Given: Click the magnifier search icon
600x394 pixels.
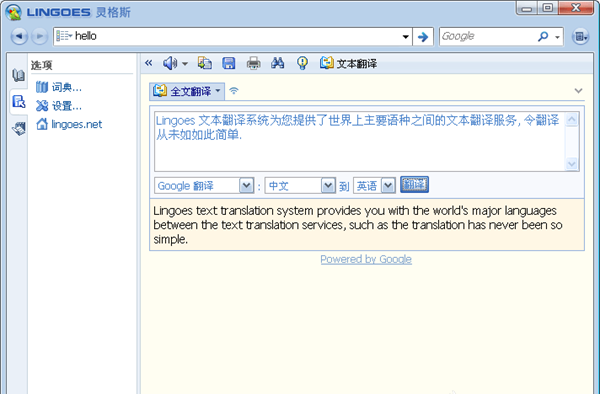Looking at the screenshot, I should (x=543, y=36).
